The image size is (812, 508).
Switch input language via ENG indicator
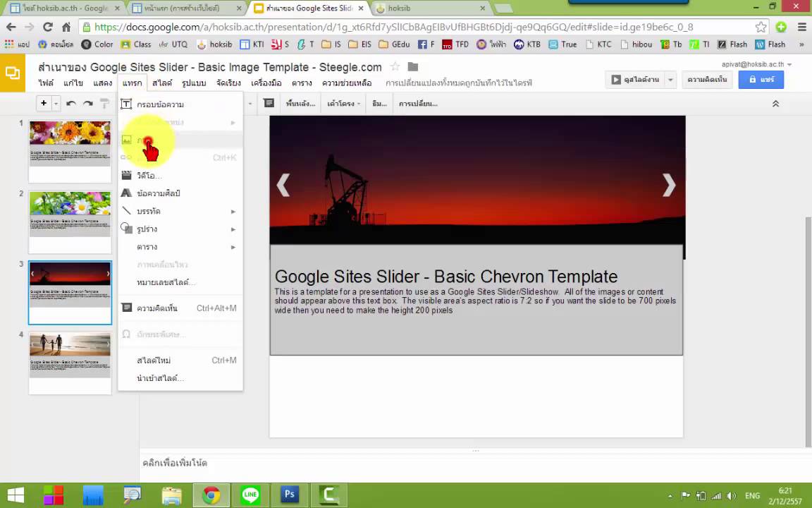[753, 496]
